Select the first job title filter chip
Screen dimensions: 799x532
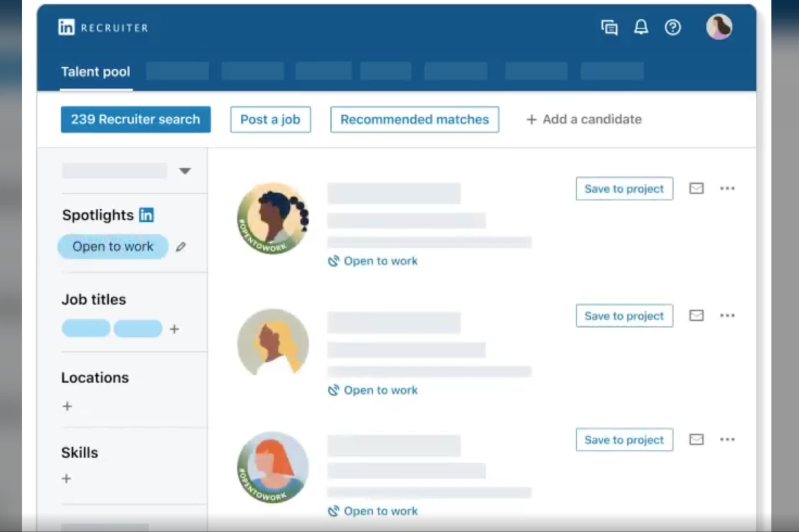pyautogui.click(x=86, y=328)
